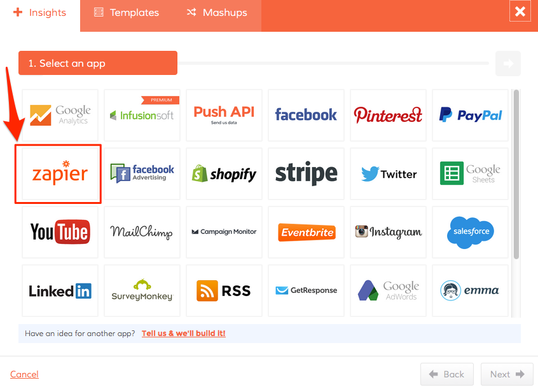538x392 pixels.
Task: Select the Facebook Advertising app tile
Action: click(142, 173)
